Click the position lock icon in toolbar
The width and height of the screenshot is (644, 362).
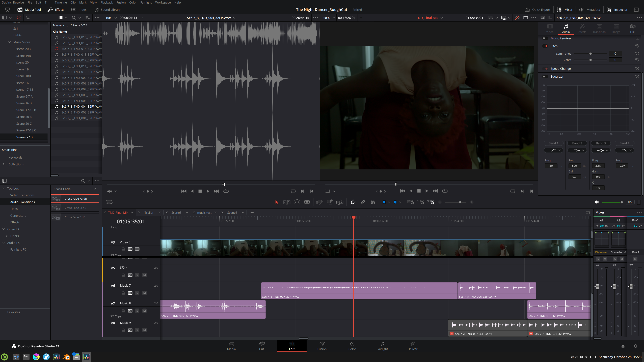point(373,202)
